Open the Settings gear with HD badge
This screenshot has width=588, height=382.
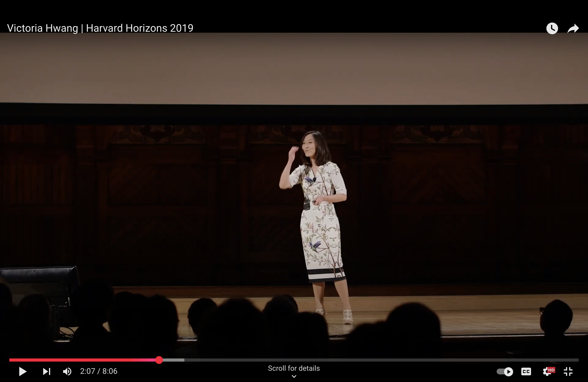pos(548,371)
